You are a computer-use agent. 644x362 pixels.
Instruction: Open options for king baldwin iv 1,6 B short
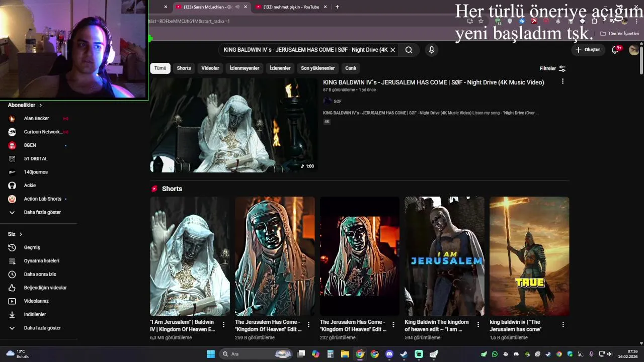(x=563, y=325)
